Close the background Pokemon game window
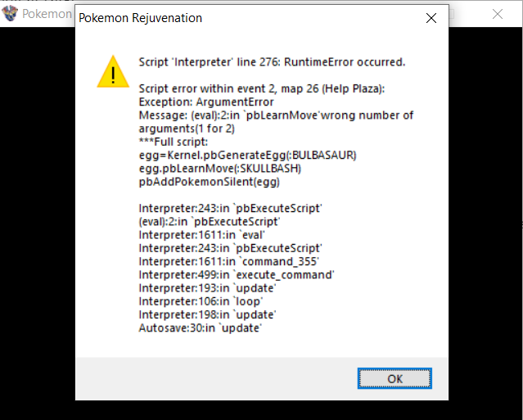Viewport: 523px width, 420px height. [x=498, y=15]
